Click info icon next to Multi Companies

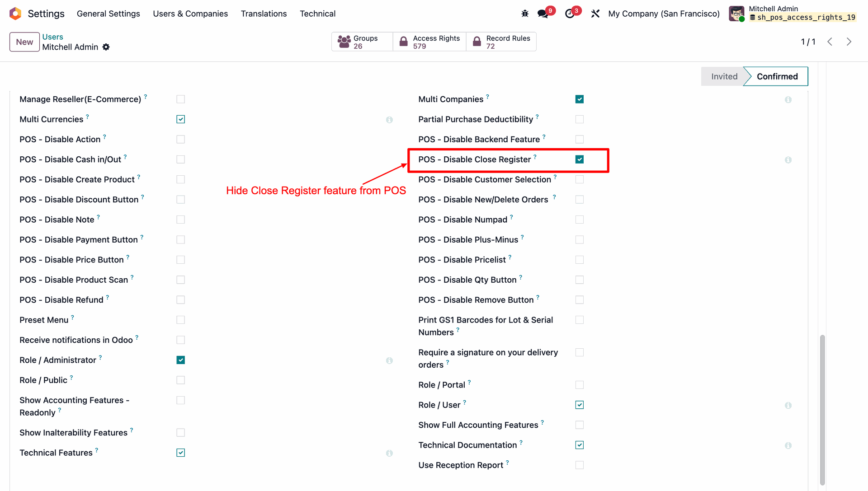(788, 99)
